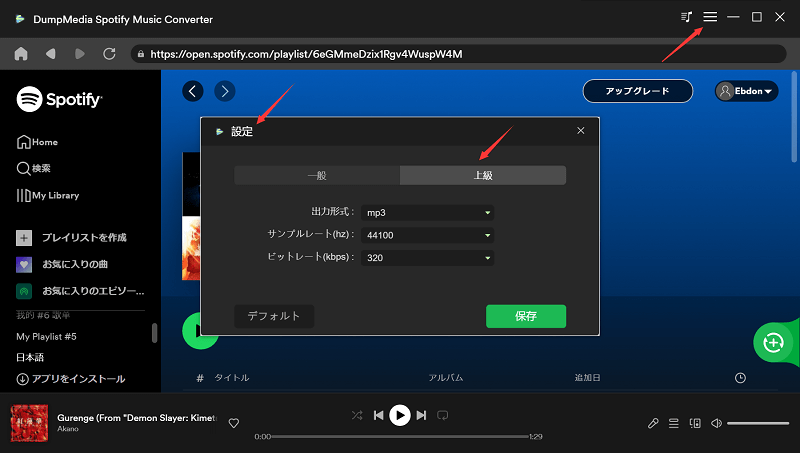Click Gurenge album art in player bar
Screen dimensions: 800x453
(x=30, y=423)
